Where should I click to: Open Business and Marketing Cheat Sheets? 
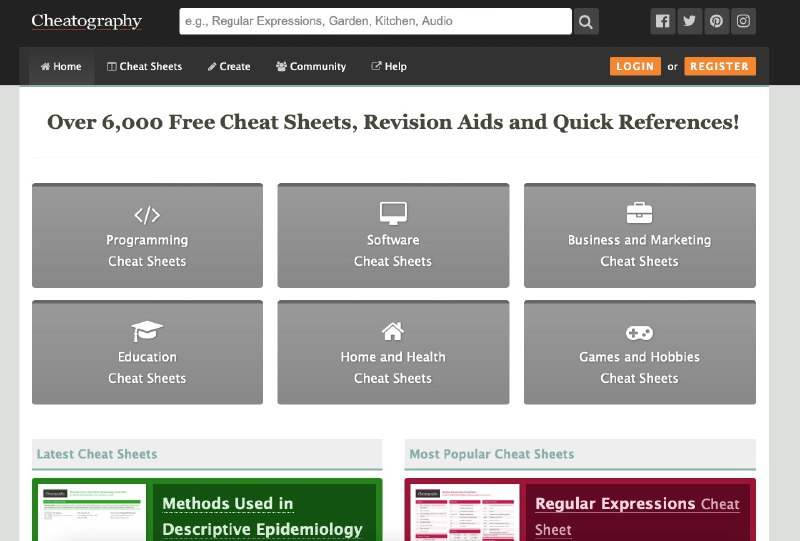click(x=640, y=235)
